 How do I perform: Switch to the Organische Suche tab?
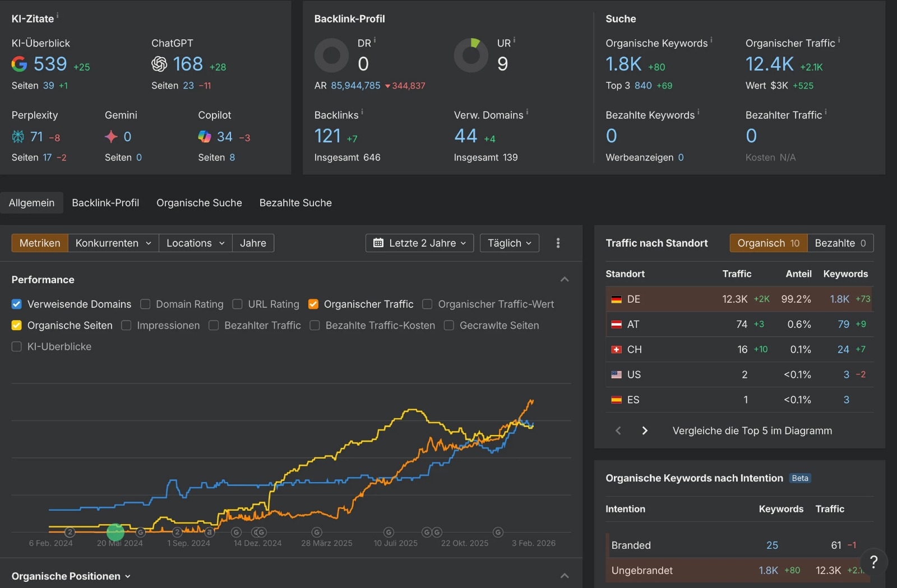pos(199,203)
